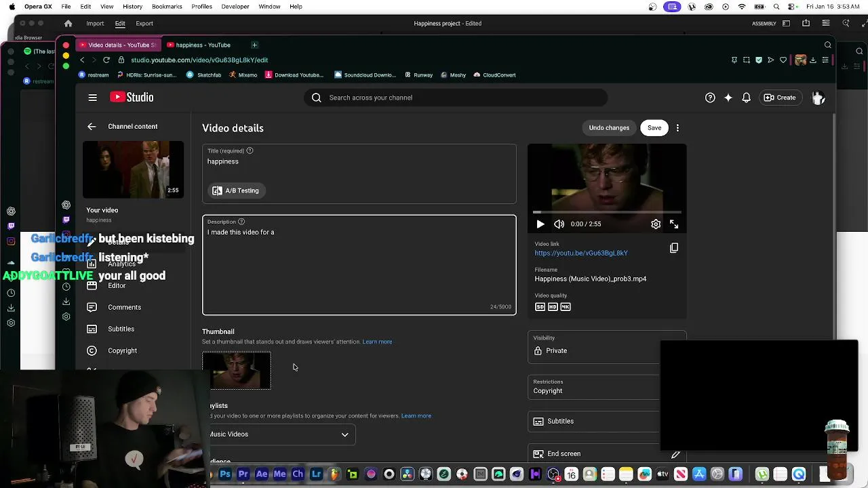Open the Create button
868x488 pixels.
(x=780, y=98)
